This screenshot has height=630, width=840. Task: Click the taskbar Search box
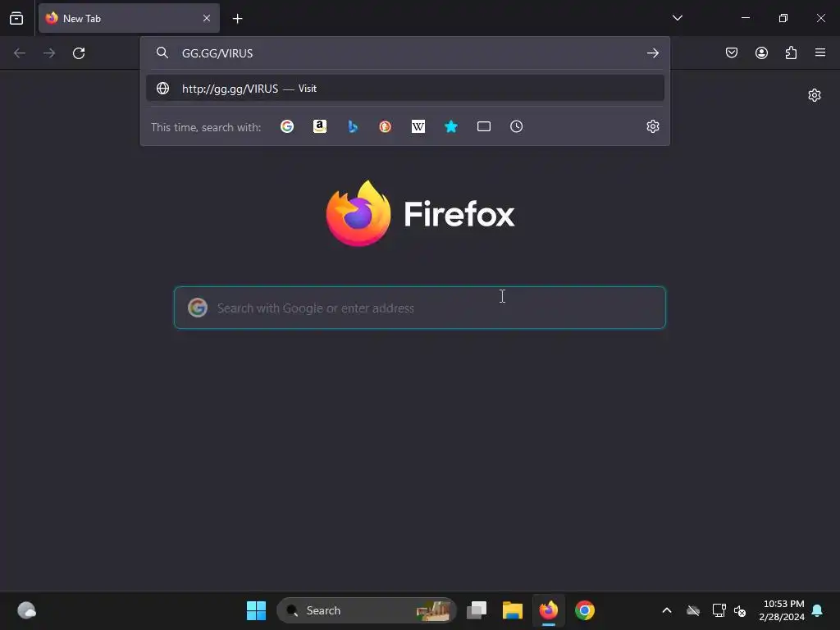[x=367, y=610]
